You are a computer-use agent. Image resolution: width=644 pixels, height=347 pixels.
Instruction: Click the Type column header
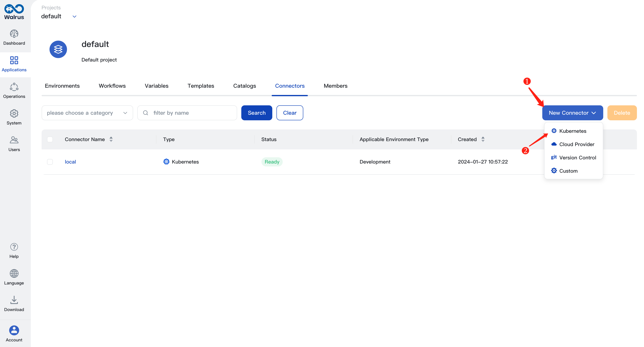(169, 139)
